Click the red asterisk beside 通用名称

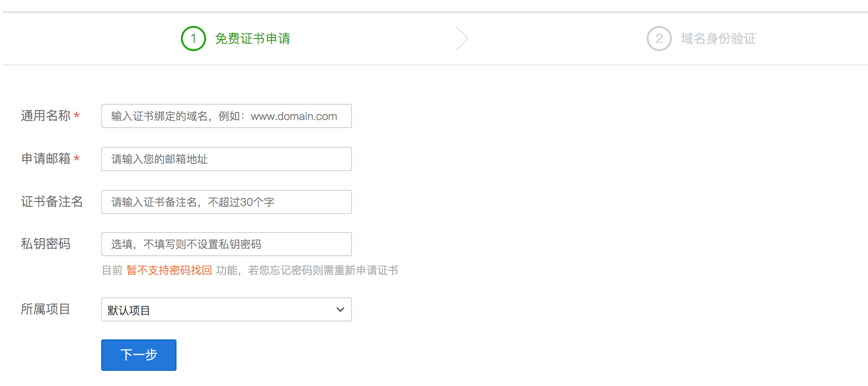tap(77, 116)
